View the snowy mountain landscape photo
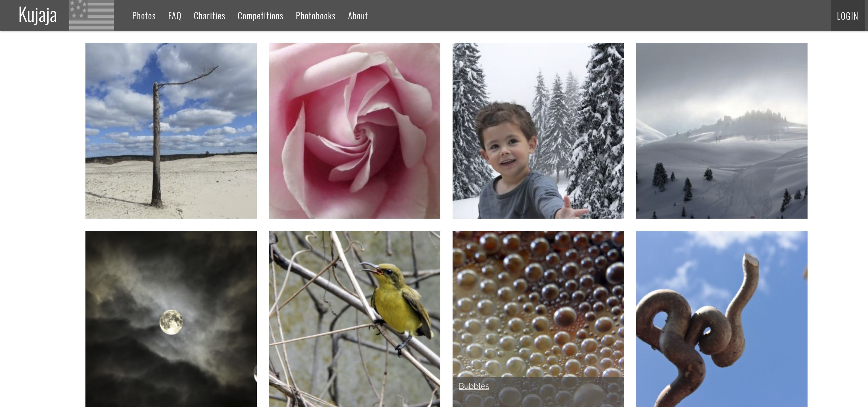Screen dimensions: 868x413 722,130
